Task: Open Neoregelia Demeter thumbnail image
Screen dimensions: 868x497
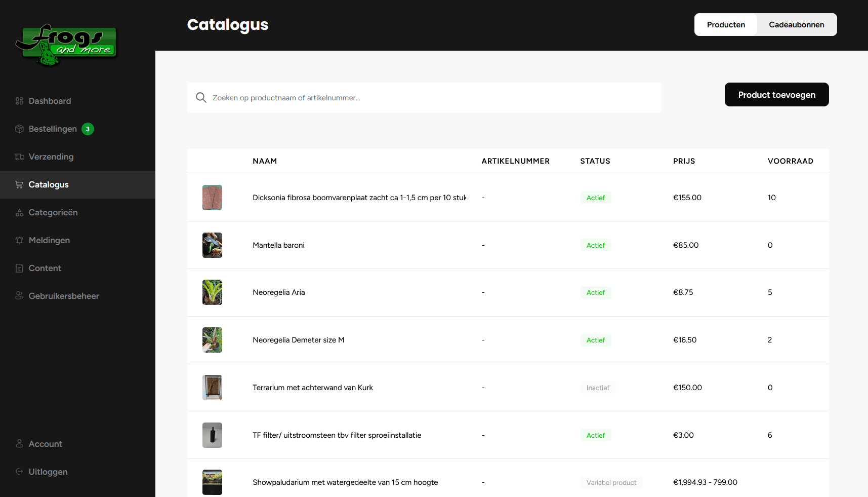Action: [x=212, y=340]
